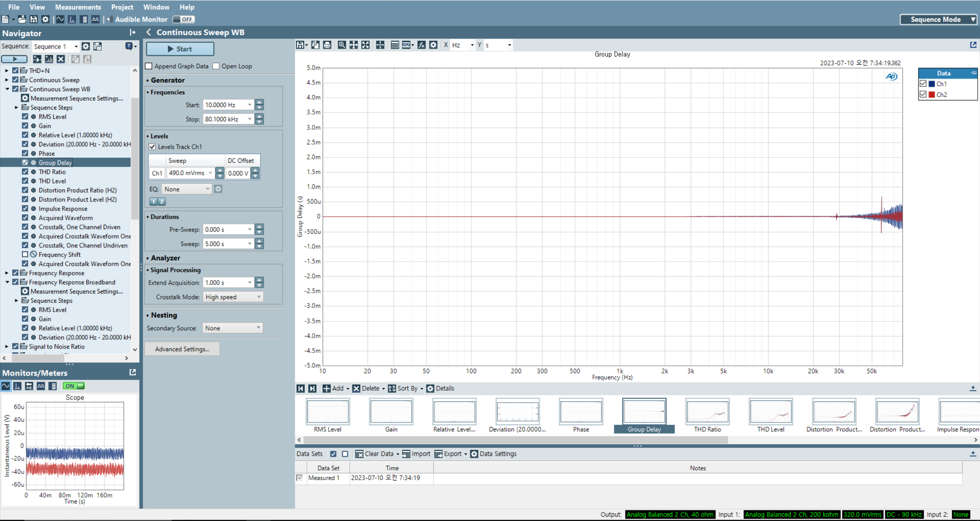Click the graph cursor crosshair icon
980x521 pixels.
coord(380,45)
